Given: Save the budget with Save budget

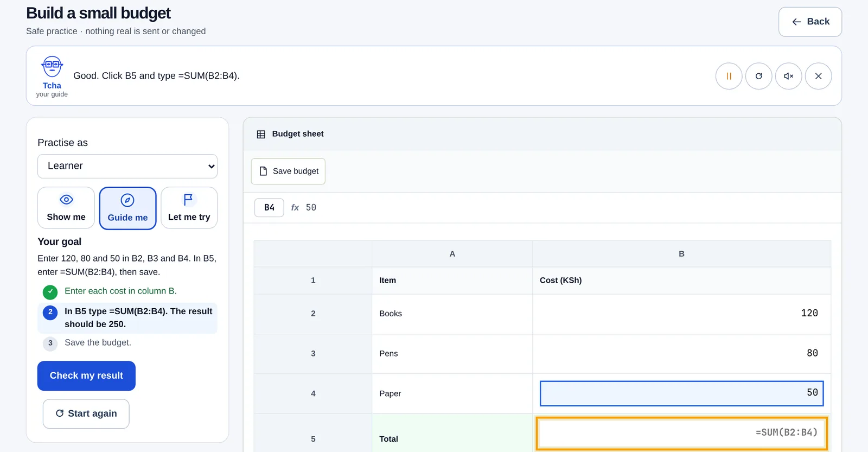Looking at the screenshot, I should pyautogui.click(x=288, y=171).
